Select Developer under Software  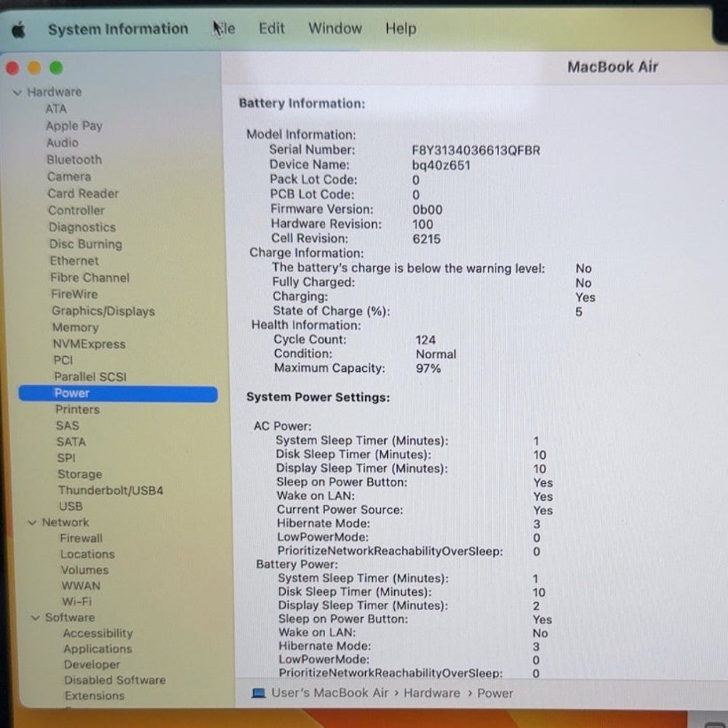(92, 665)
